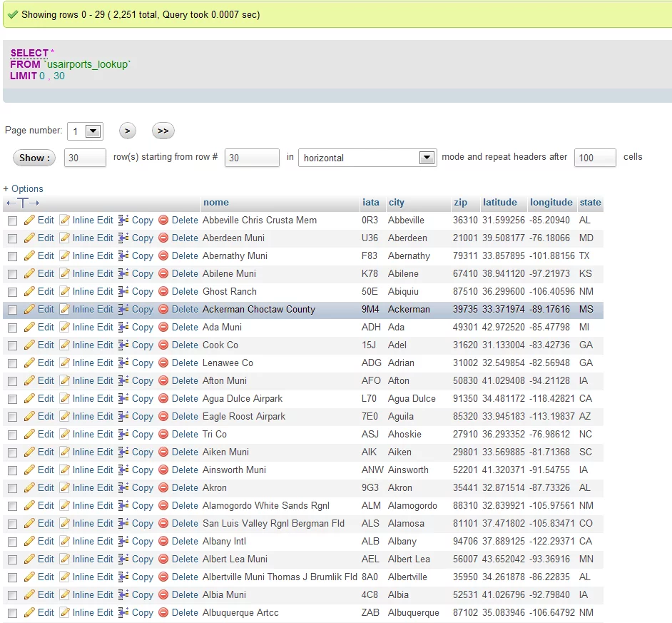Click the starting row number input field
The width and height of the screenshot is (672, 623).
click(x=252, y=158)
